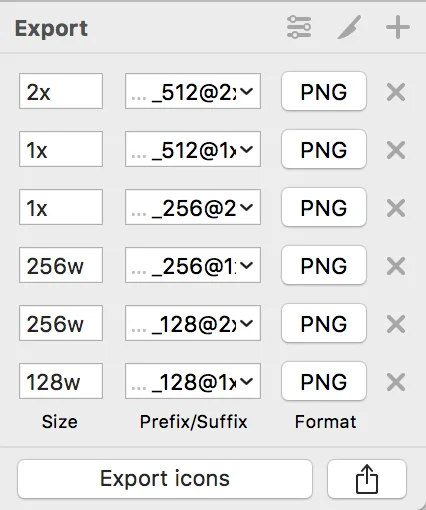Click the Export icons button
Viewport: 426px width, 510px height.
tap(165, 479)
